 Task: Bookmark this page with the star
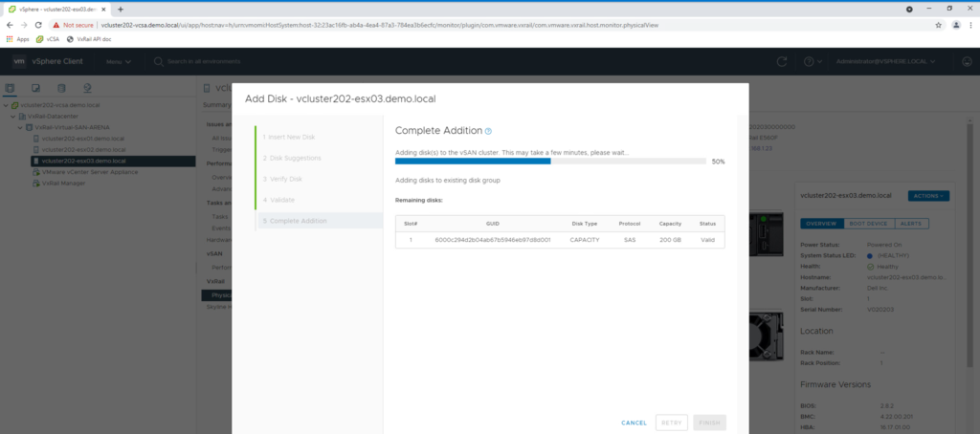tap(938, 25)
